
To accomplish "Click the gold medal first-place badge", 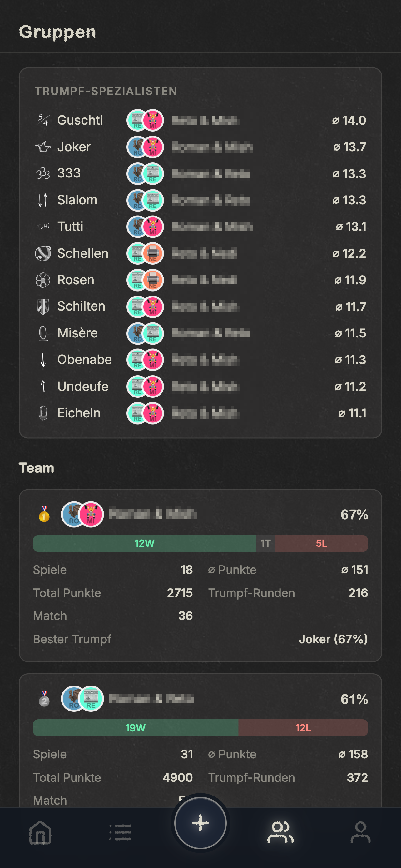I will click(44, 514).
